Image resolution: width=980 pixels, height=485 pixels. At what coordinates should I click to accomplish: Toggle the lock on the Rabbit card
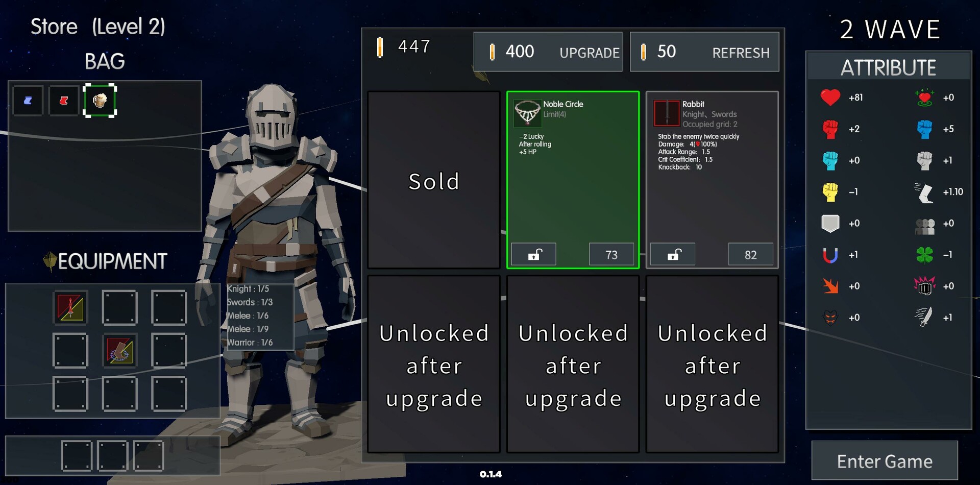673,254
